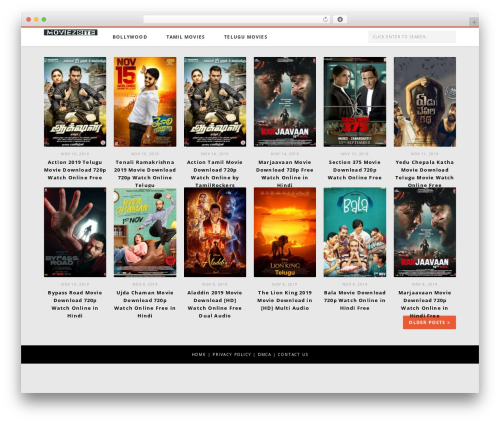This screenshot has width=500, height=423.
Task: Open the Privacy Policy footer link
Action: tap(232, 354)
